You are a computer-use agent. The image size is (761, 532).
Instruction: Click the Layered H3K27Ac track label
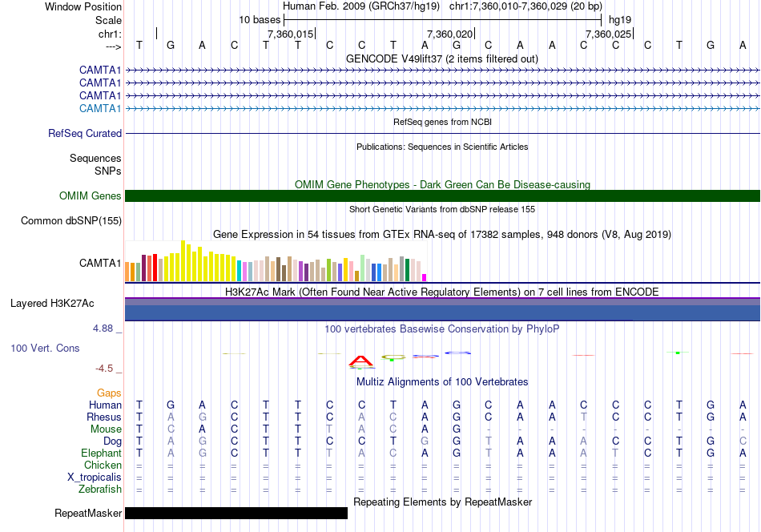pyautogui.click(x=52, y=304)
